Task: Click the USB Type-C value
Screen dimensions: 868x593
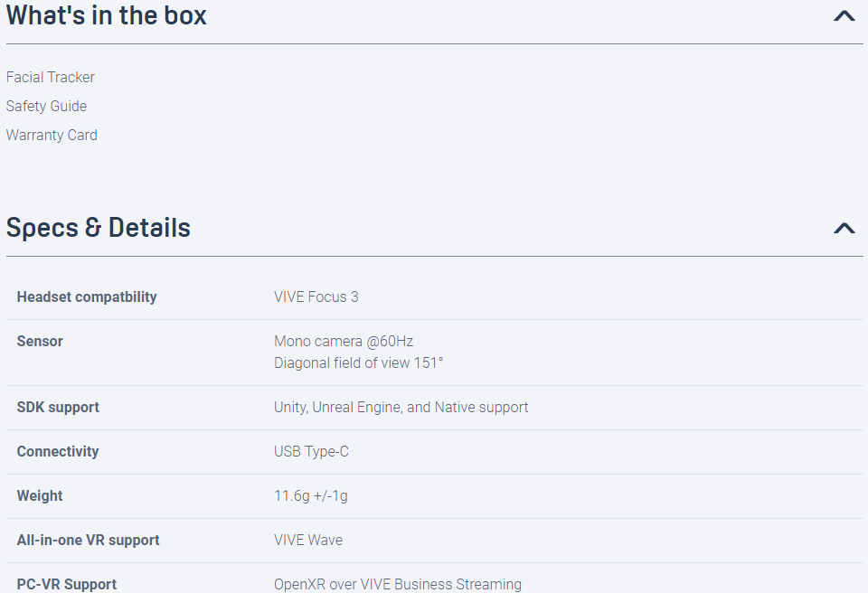Action: pyautogui.click(x=311, y=452)
